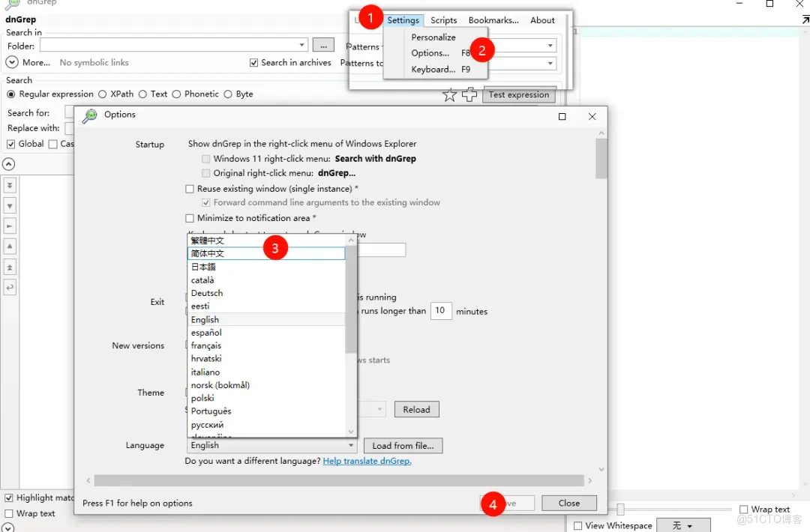Click the up arrow icon in the left toolbar
The image size is (810, 532).
10,247
